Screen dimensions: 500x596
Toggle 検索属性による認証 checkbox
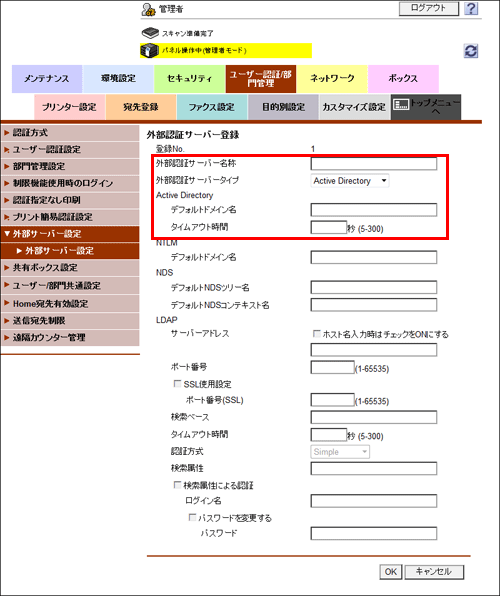pos(177,485)
